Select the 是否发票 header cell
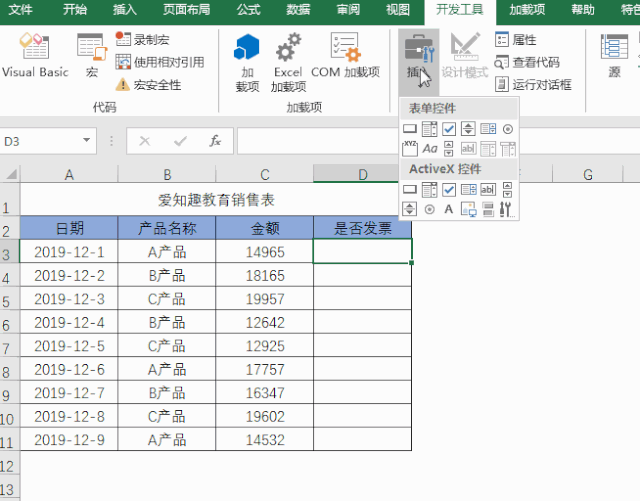 (362, 228)
